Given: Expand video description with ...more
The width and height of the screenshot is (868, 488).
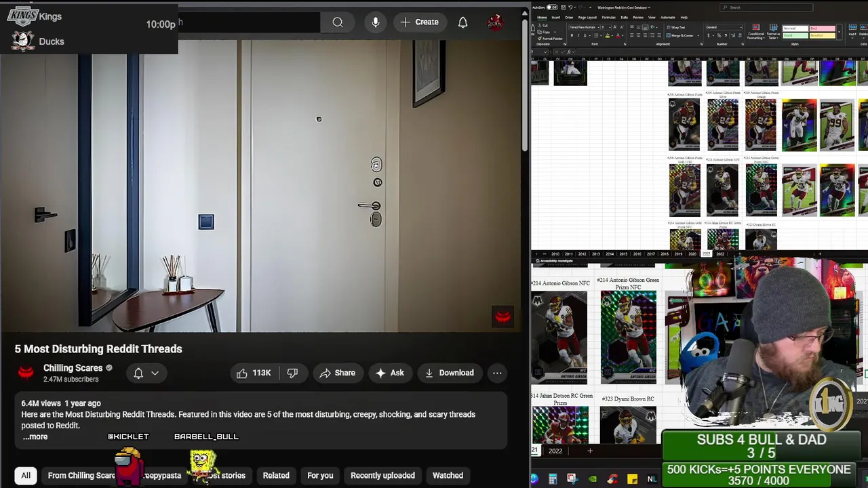Looking at the screenshot, I should (35, 436).
